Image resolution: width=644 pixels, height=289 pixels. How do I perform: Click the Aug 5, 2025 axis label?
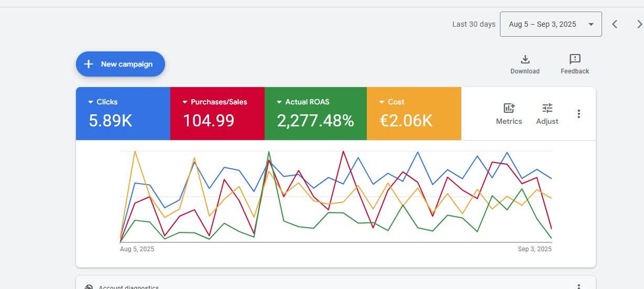137,249
